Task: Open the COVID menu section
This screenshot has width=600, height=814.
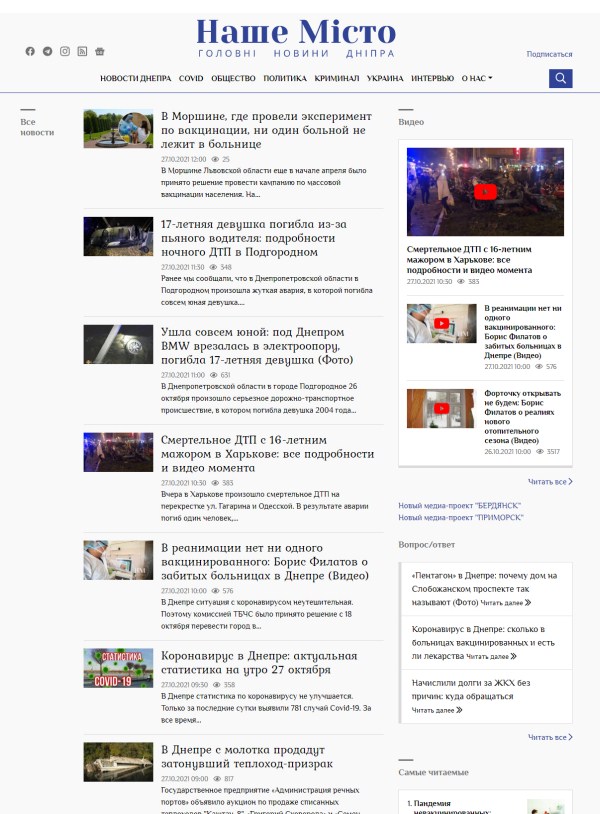Action: [191, 78]
